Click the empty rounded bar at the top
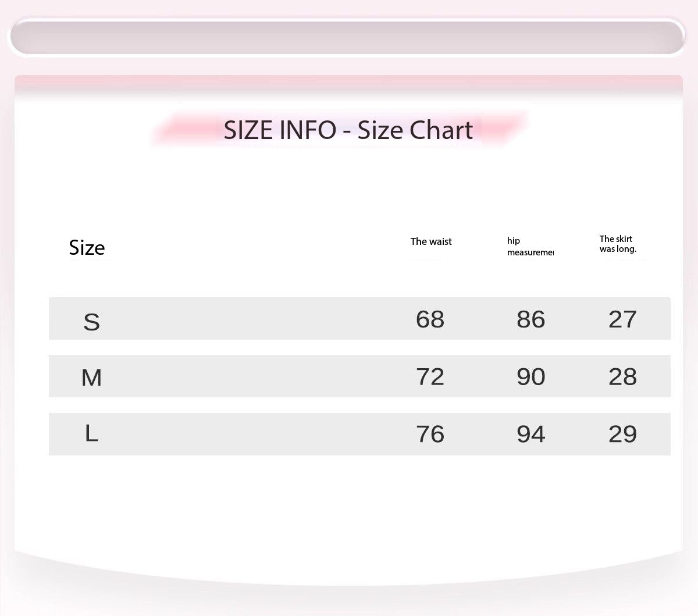 click(347, 36)
